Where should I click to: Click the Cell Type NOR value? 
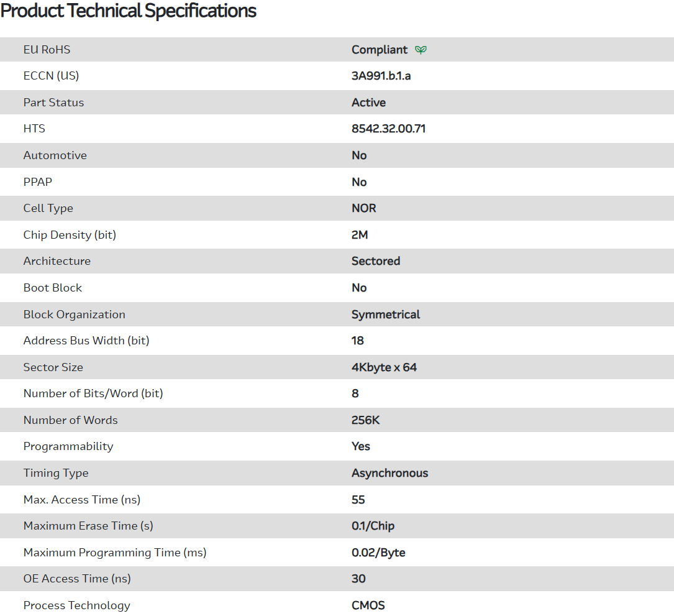point(363,208)
